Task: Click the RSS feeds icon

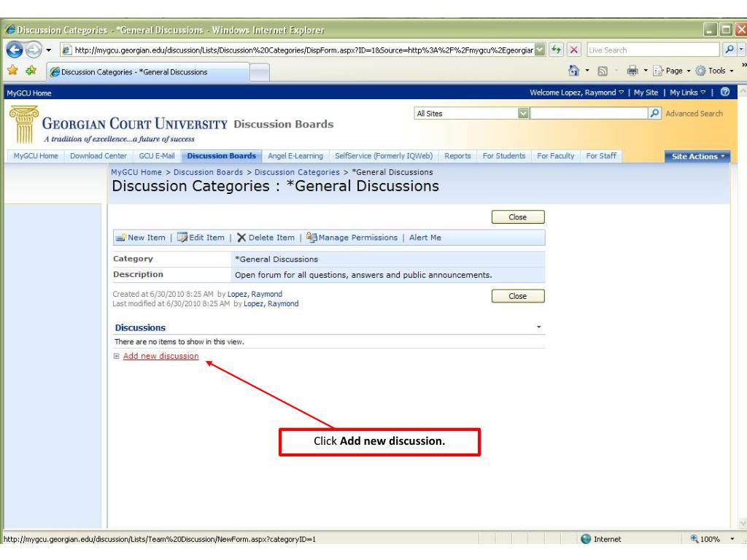Action: click(x=603, y=71)
